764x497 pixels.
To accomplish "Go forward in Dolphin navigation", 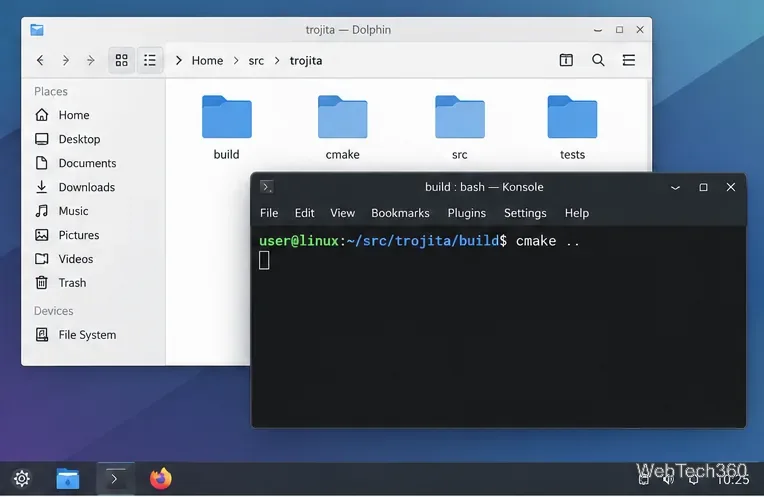I will click(x=65, y=60).
